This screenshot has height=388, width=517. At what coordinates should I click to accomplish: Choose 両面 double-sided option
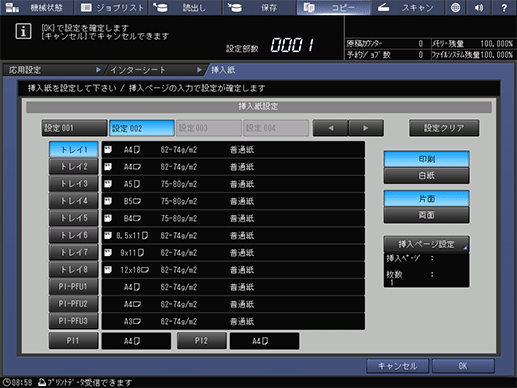pyautogui.click(x=427, y=215)
